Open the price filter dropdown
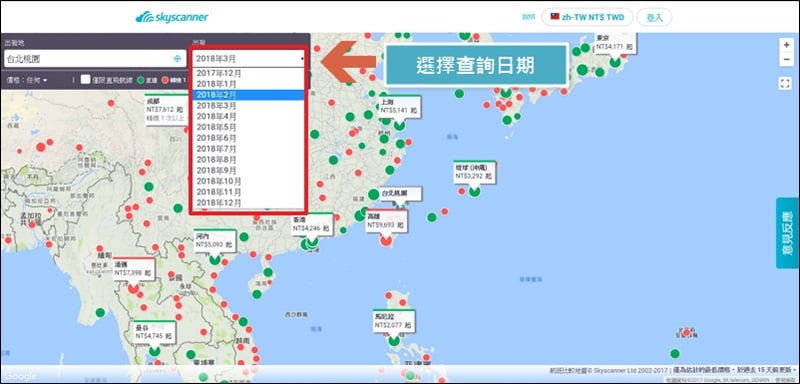The image size is (800, 384). (27, 80)
